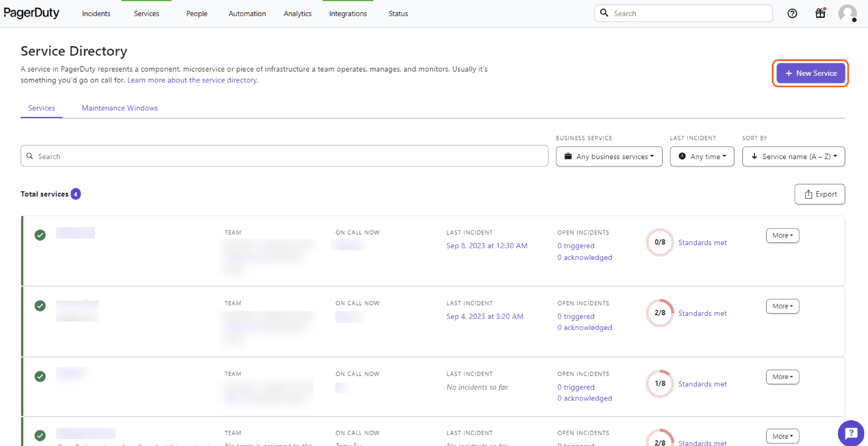The image size is (868, 446).
Task: Open the user profile avatar
Action: point(847,14)
